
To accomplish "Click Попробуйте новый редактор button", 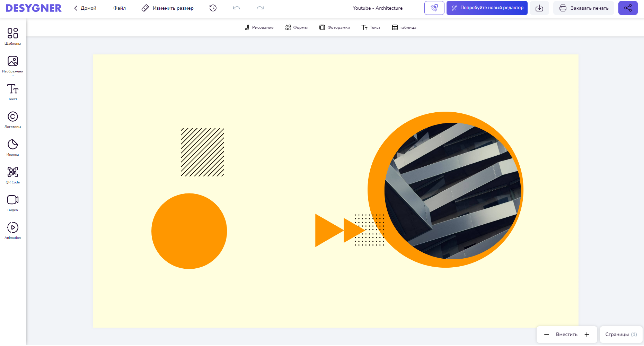I will 487,8.
